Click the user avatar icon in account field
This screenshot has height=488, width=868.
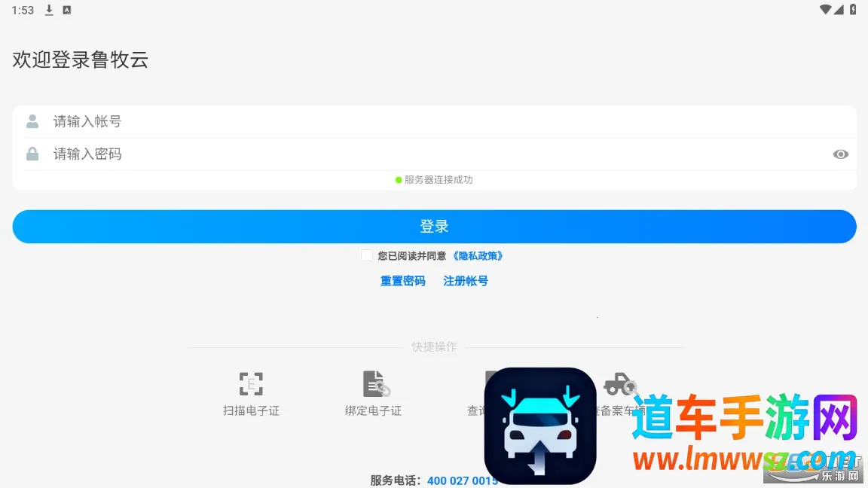(x=32, y=121)
